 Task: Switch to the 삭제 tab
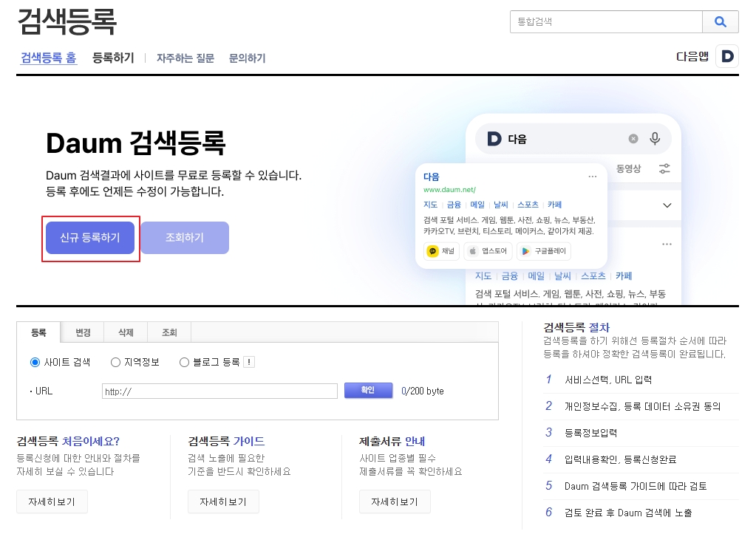point(126,332)
